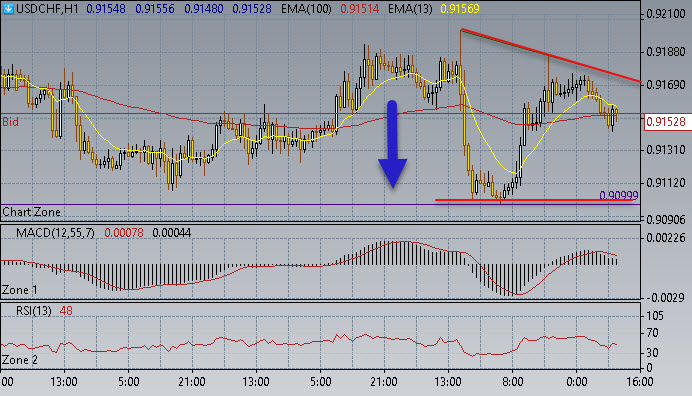Image resolution: width=692 pixels, height=396 pixels.
Task: Select the red descending trendline
Action: (550, 56)
